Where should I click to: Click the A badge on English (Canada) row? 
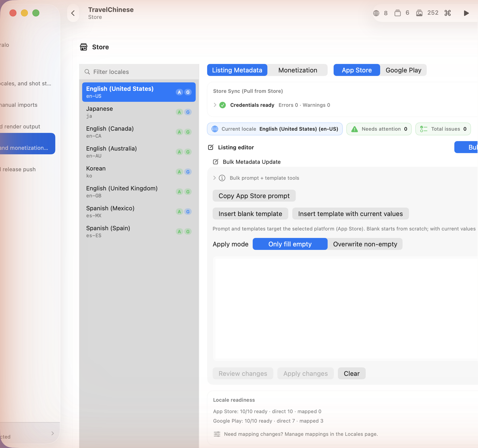pos(179,132)
